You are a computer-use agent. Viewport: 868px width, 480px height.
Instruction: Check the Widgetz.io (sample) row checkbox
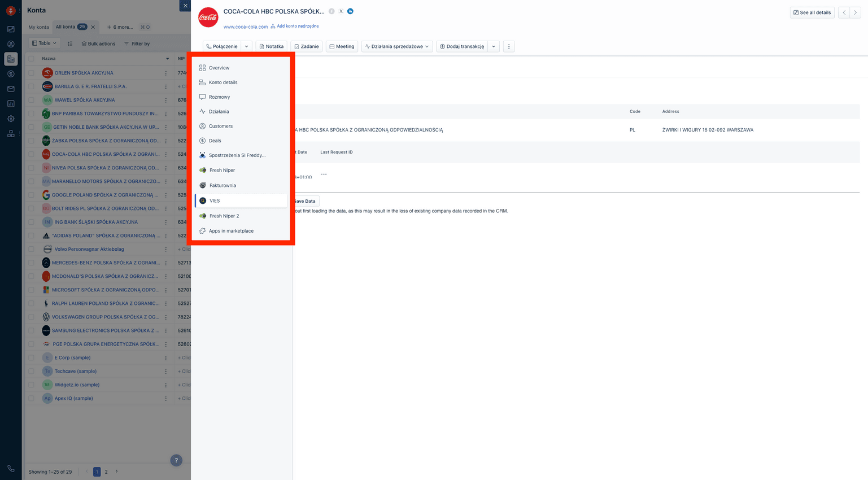click(x=32, y=385)
